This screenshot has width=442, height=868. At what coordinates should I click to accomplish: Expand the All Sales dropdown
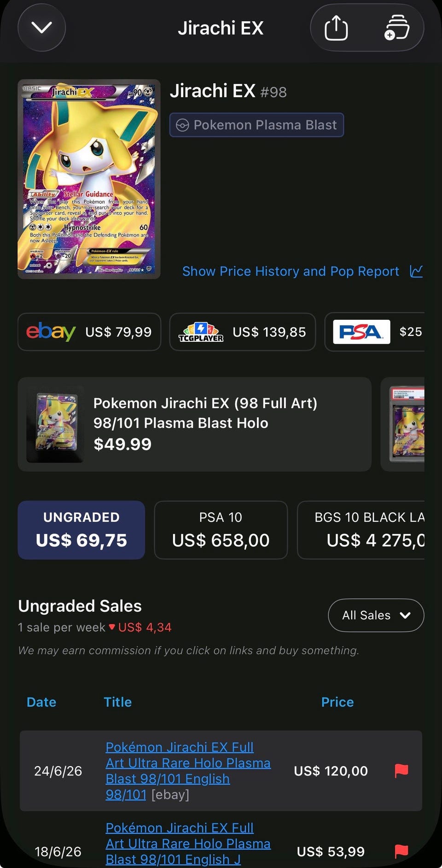(x=376, y=615)
